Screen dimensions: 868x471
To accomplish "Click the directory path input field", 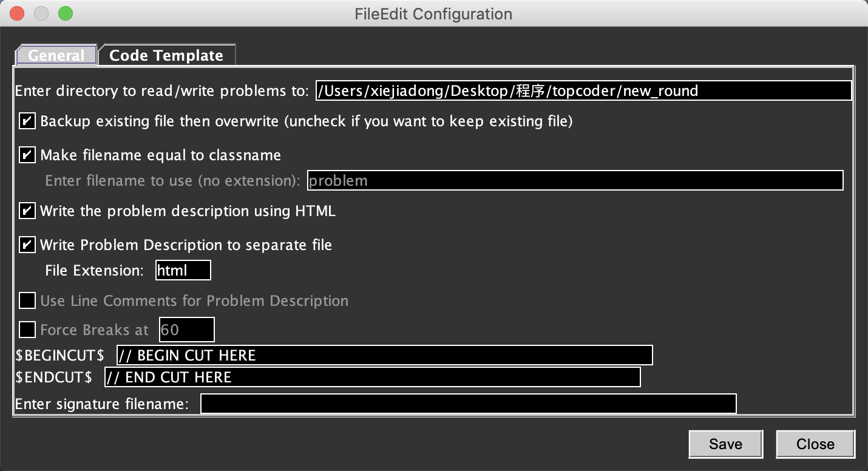I will point(583,90).
